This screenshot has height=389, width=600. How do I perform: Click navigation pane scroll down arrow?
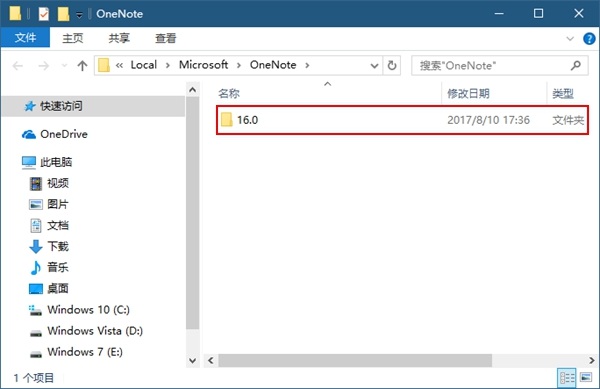192,360
